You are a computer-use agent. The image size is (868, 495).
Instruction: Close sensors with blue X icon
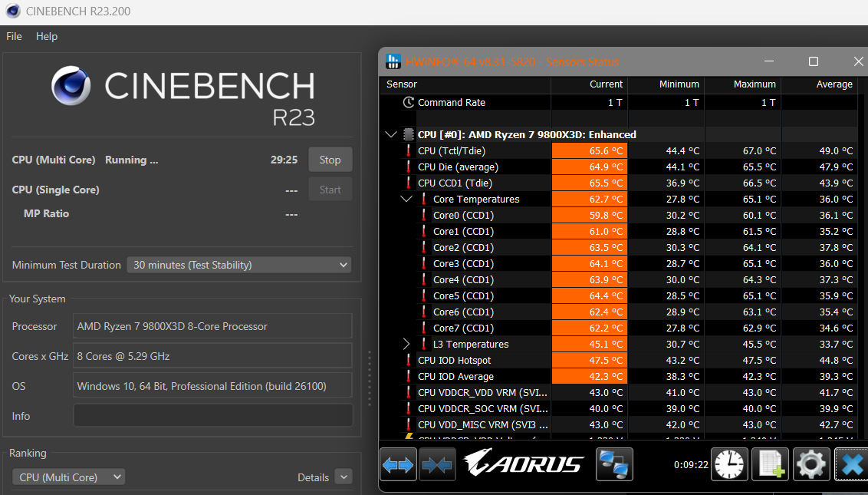(x=853, y=464)
